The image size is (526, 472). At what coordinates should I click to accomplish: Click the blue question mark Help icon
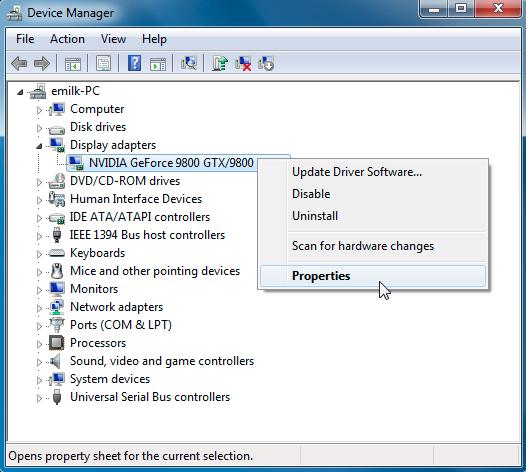135,63
